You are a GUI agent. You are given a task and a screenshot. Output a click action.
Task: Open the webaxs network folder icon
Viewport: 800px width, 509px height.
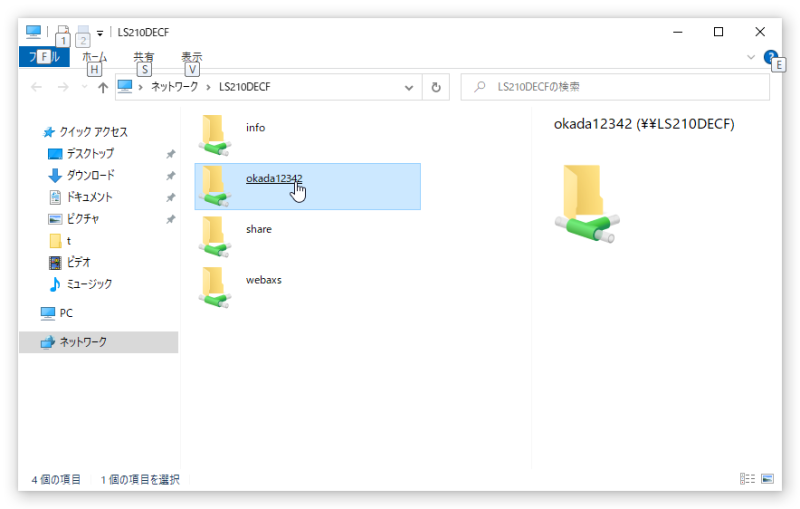[x=215, y=287]
